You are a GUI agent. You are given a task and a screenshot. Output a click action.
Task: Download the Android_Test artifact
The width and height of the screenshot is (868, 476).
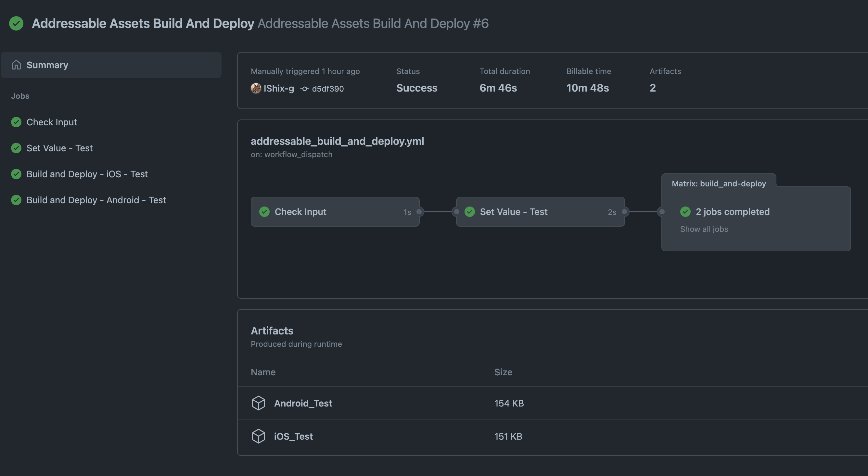point(303,403)
